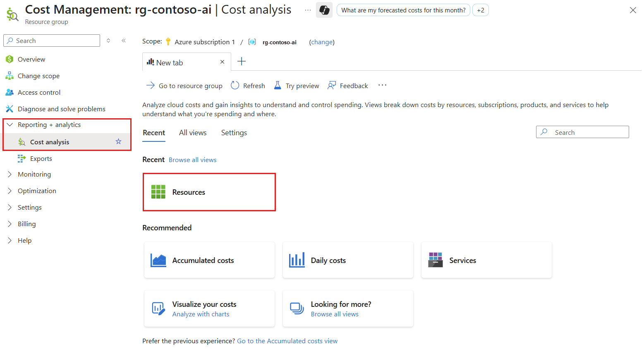Expand the Billing menu section
644x349 pixels.
click(10, 224)
